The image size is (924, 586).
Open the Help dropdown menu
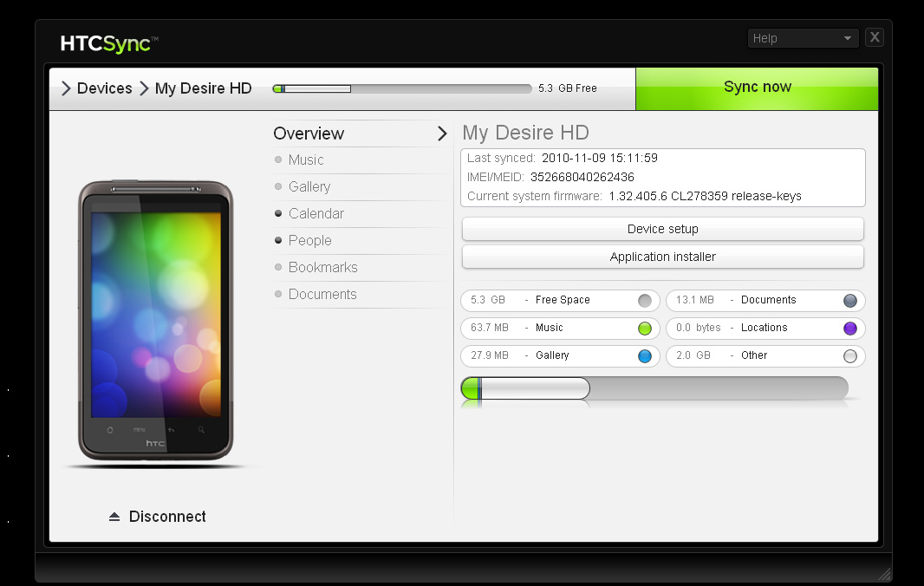(x=802, y=38)
